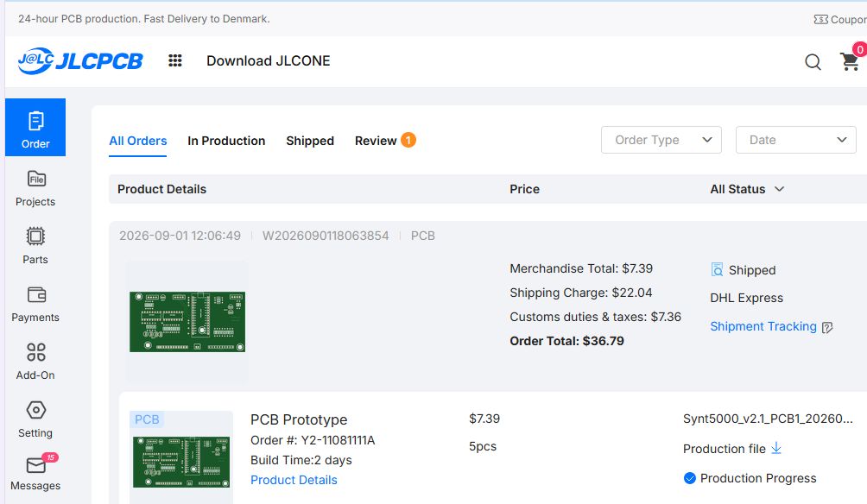
Task: Download the Production file via arrow icon
Action: [776, 448]
